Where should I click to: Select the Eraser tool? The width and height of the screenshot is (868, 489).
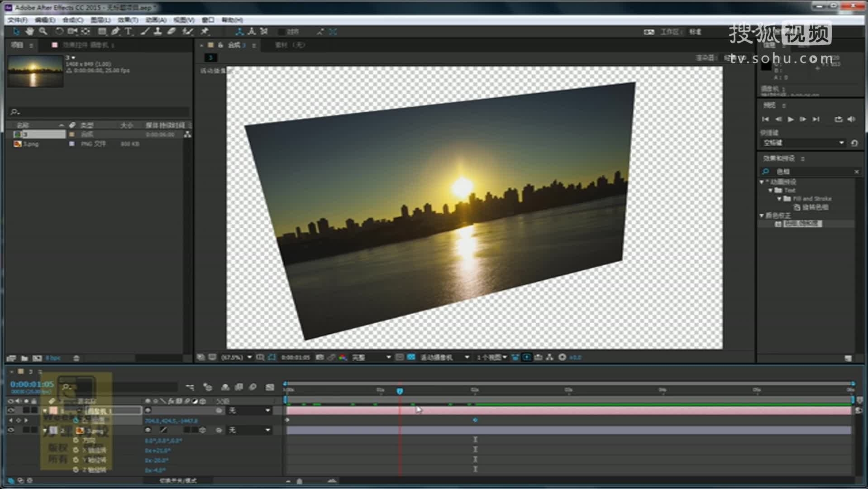coord(172,31)
